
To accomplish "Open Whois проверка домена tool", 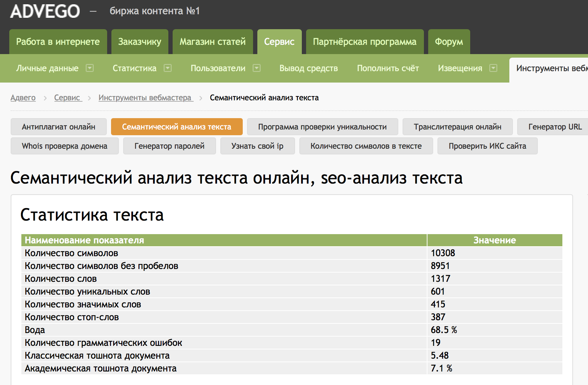I will [x=65, y=146].
